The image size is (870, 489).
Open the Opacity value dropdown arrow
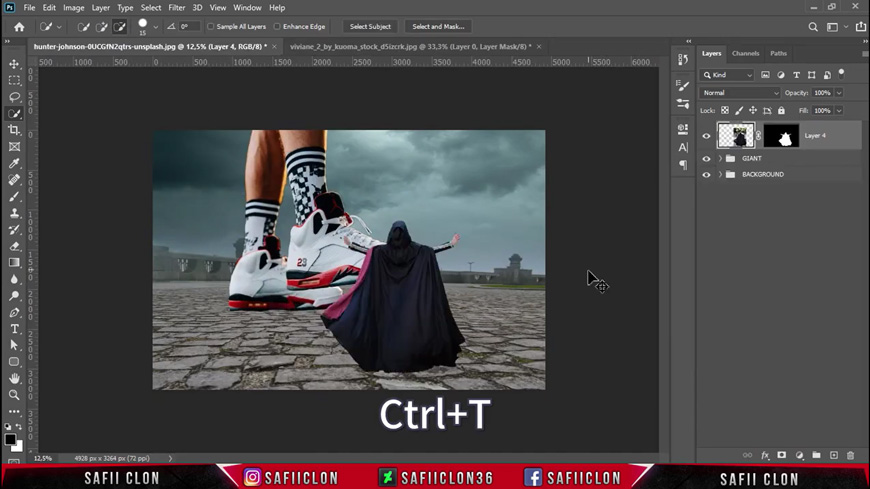point(838,93)
